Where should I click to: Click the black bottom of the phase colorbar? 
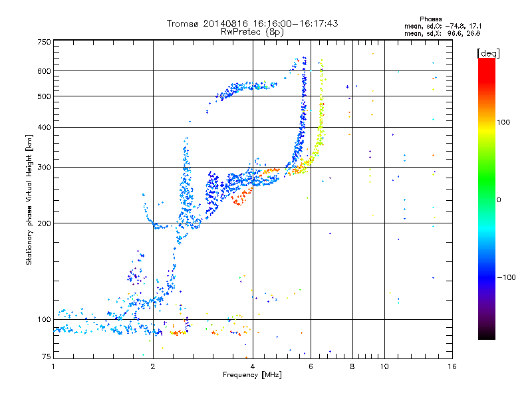[487, 335]
